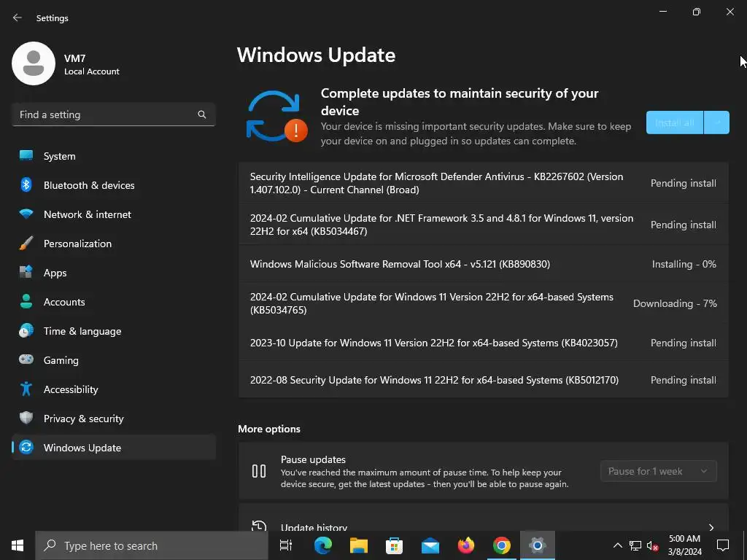The width and height of the screenshot is (747, 560).
Task: Expand the Install all split-button arrow
Action: (716, 122)
